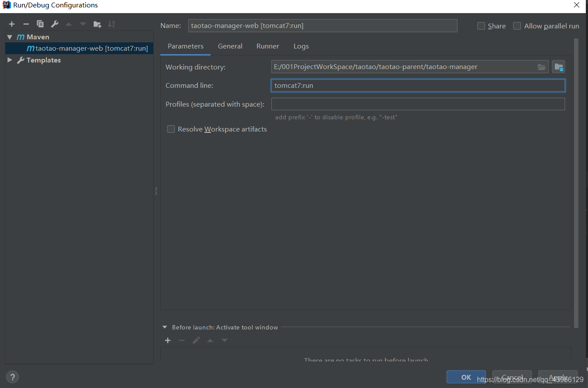
Task: Click the Profiles input field
Action: [418, 104]
